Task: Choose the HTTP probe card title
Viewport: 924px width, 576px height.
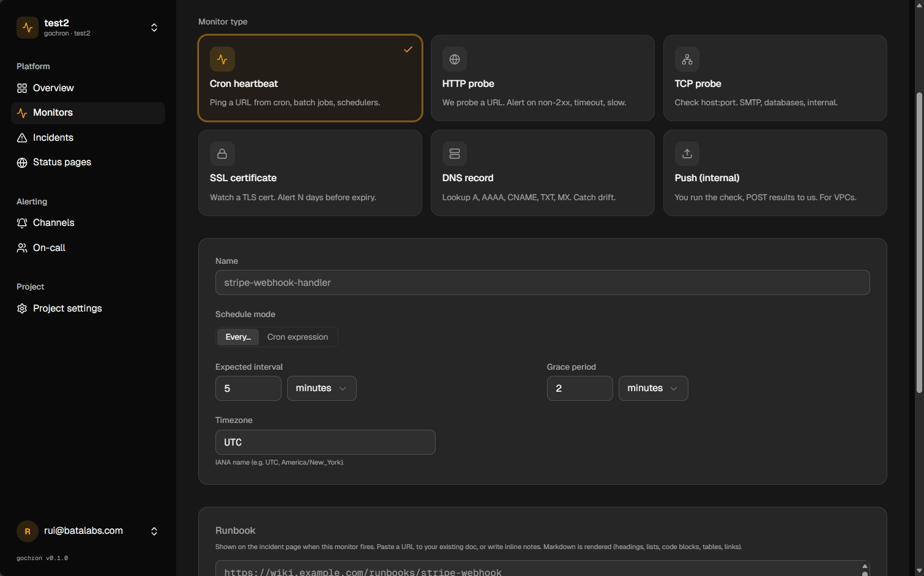Action: pyautogui.click(x=468, y=84)
